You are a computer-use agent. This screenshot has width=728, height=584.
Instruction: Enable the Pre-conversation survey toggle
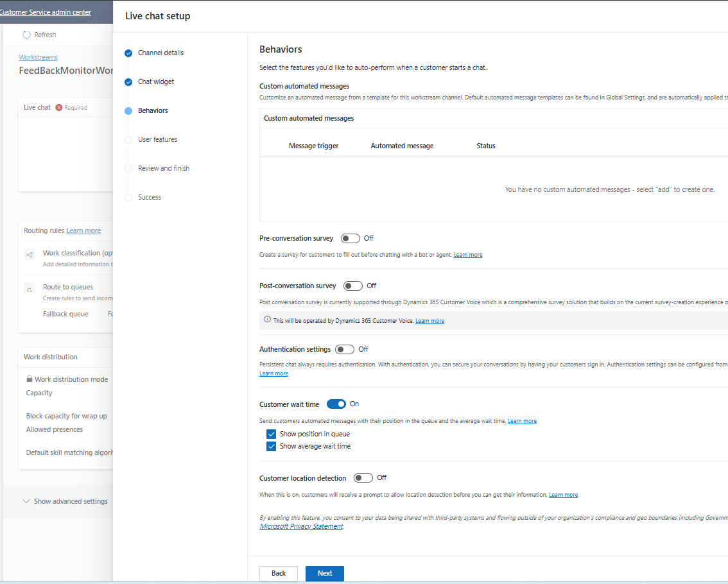click(x=351, y=238)
